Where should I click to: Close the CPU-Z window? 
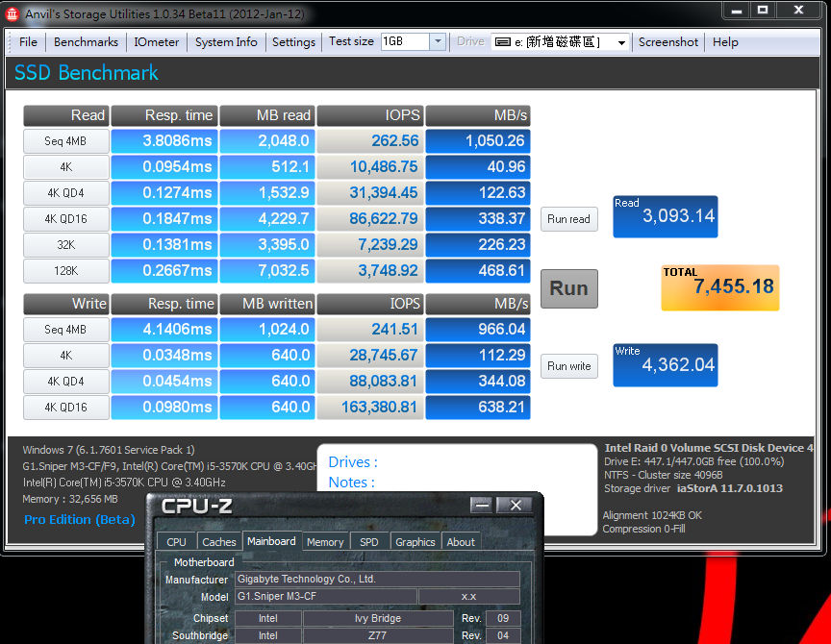(516, 506)
